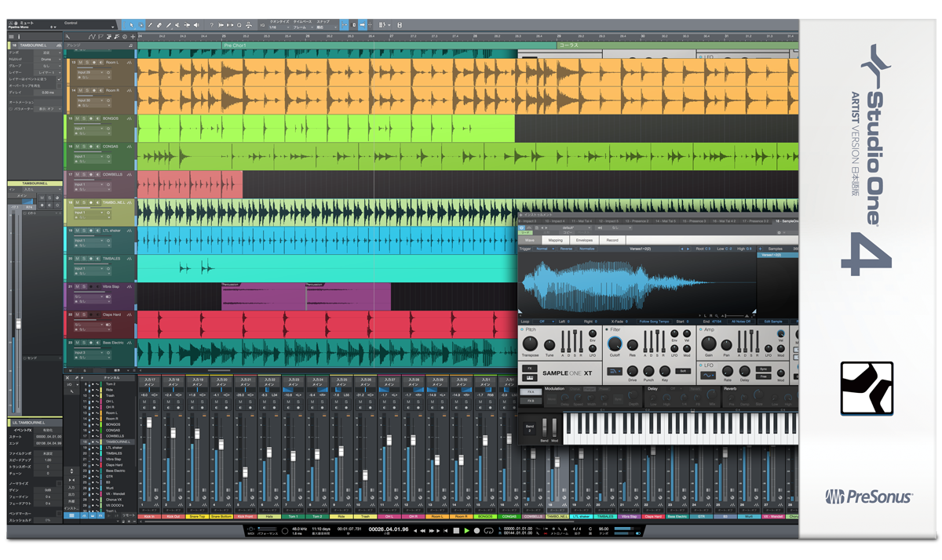The image size is (942, 560).
Task: Click the track list hamburger icon
Action: click(x=10, y=36)
